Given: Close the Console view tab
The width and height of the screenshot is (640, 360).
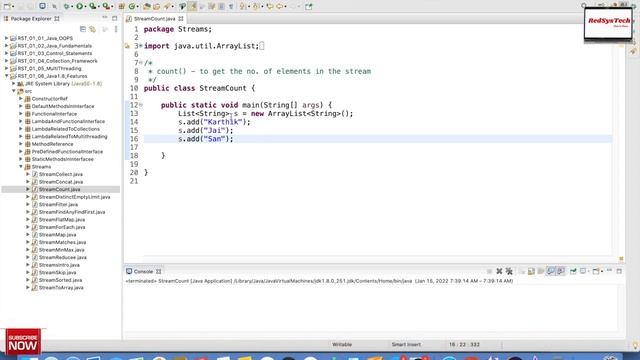Looking at the screenshot, I should click(x=159, y=271).
